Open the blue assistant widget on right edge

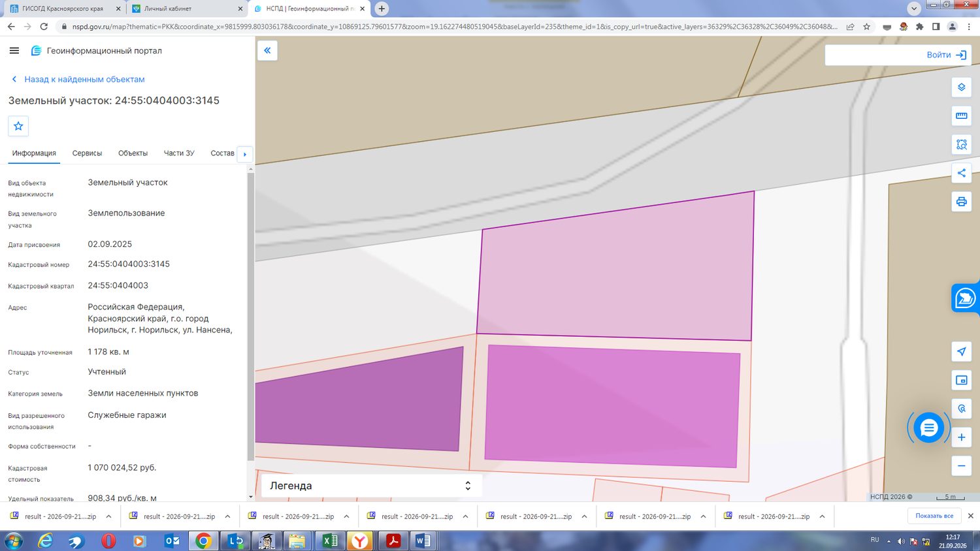click(966, 298)
